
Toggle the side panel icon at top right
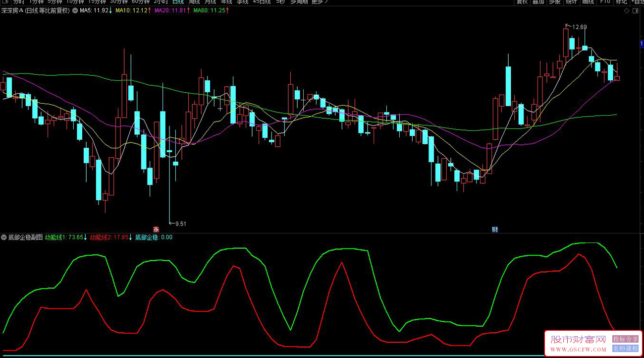click(636, 10)
